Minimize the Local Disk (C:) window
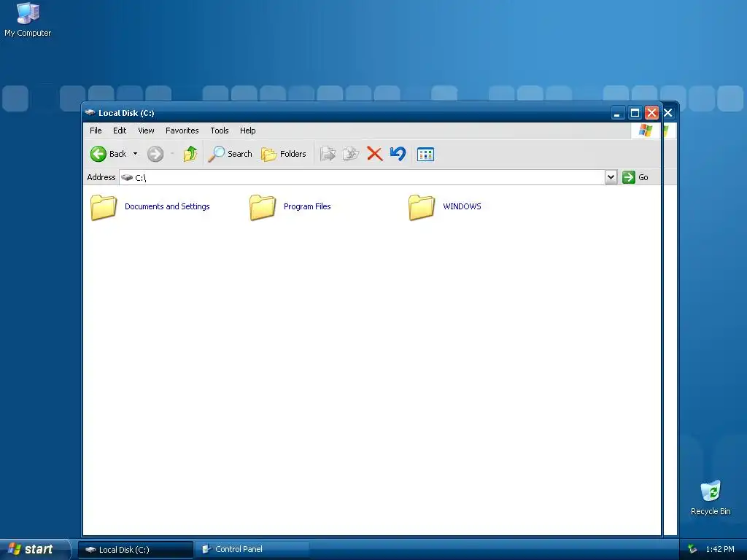The image size is (747, 560). coord(617,113)
